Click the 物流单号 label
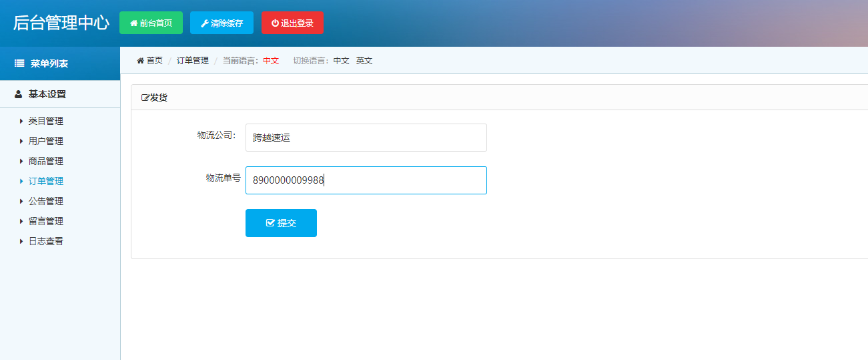 pyautogui.click(x=223, y=178)
